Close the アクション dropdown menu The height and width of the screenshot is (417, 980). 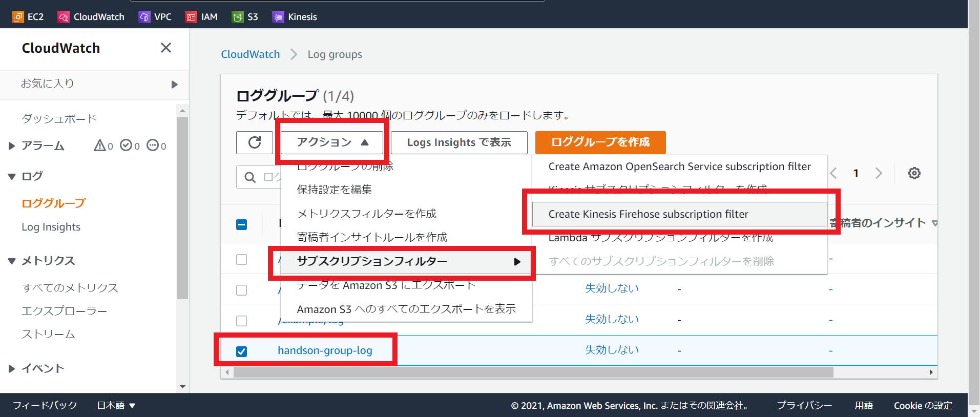tap(332, 142)
